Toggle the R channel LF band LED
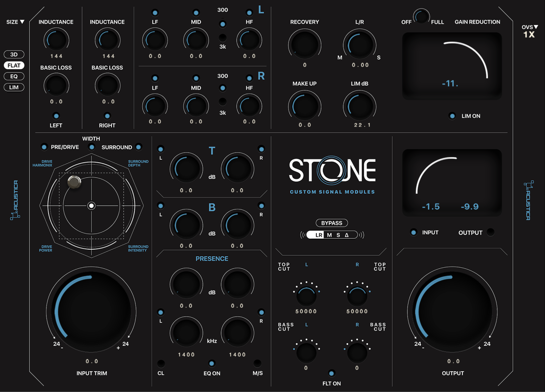 155,78
